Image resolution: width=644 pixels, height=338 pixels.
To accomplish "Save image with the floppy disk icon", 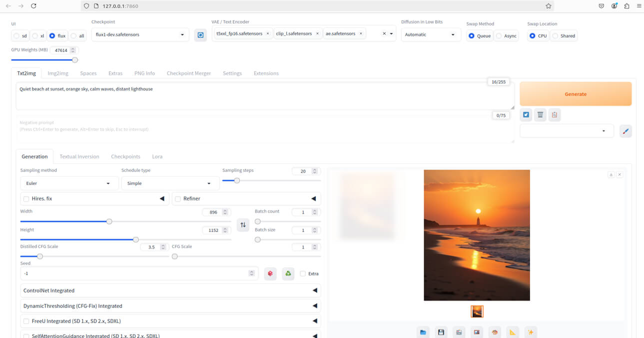I will (441, 332).
